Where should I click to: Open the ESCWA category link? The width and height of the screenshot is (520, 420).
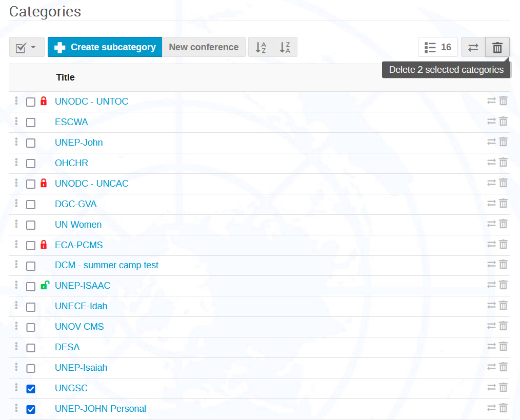(x=71, y=122)
